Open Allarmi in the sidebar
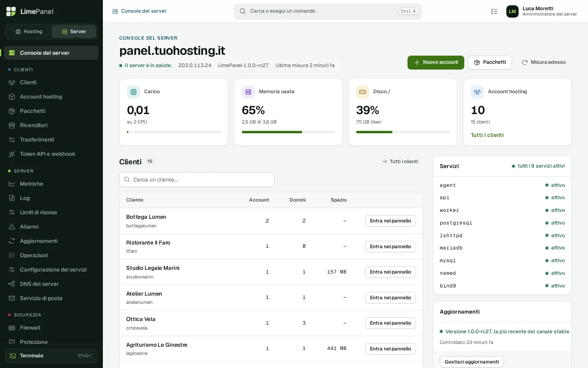 (51, 227)
